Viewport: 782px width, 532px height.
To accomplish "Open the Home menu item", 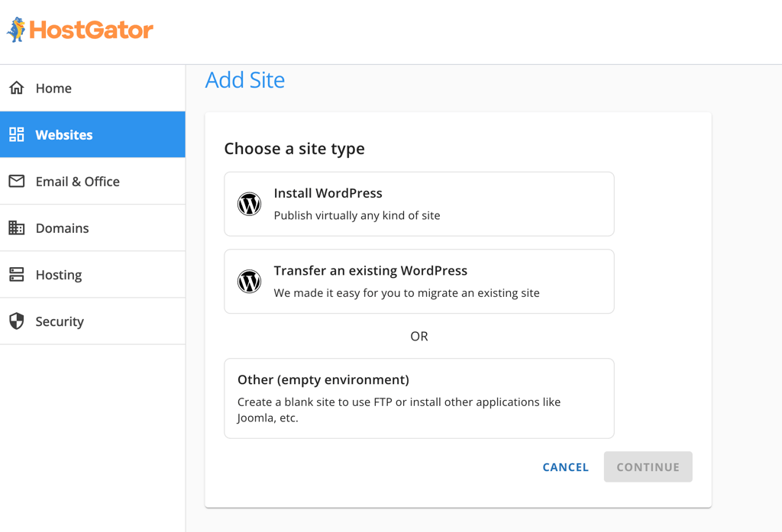I will coord(92,88).
